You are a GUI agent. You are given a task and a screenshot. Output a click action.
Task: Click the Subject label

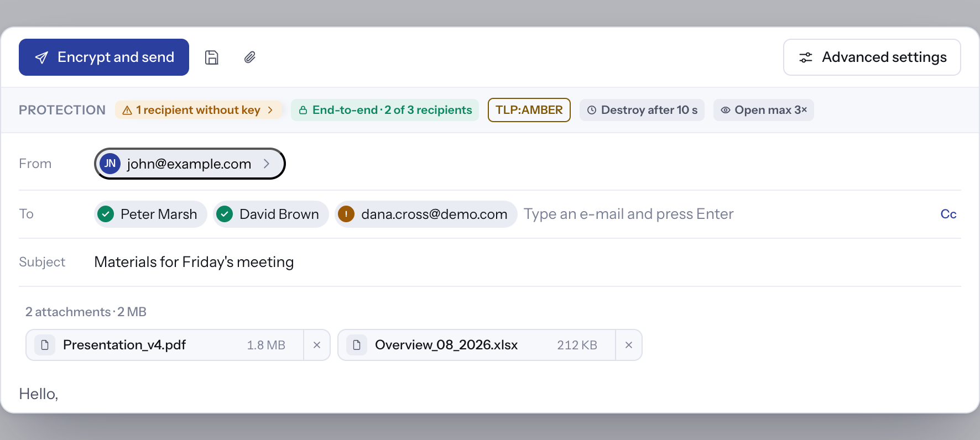pyautogui.click(x=42, y=262)
